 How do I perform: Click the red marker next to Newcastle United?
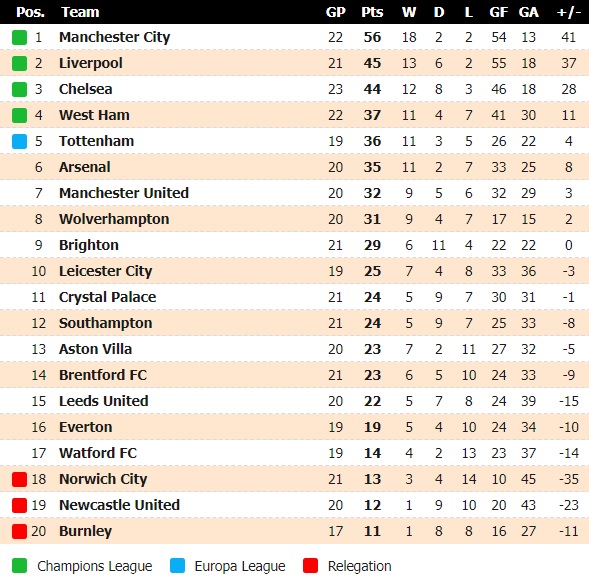coord(19,505)
